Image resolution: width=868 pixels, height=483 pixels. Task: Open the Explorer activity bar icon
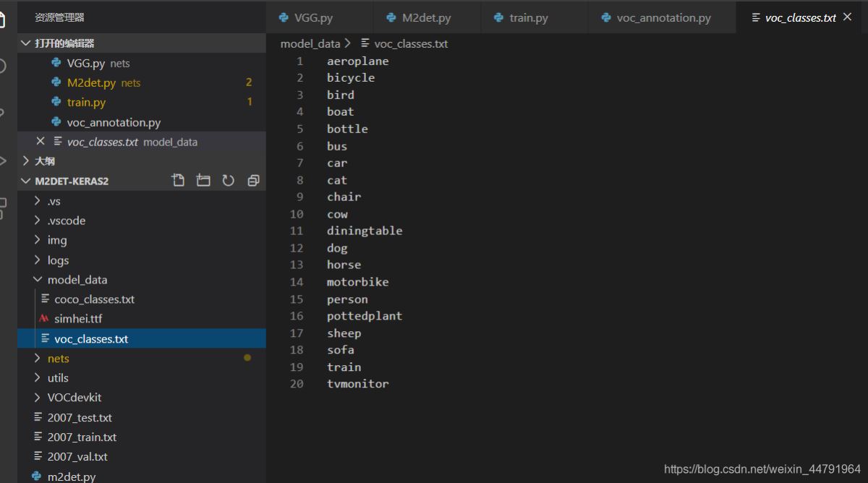coord(4,20)
